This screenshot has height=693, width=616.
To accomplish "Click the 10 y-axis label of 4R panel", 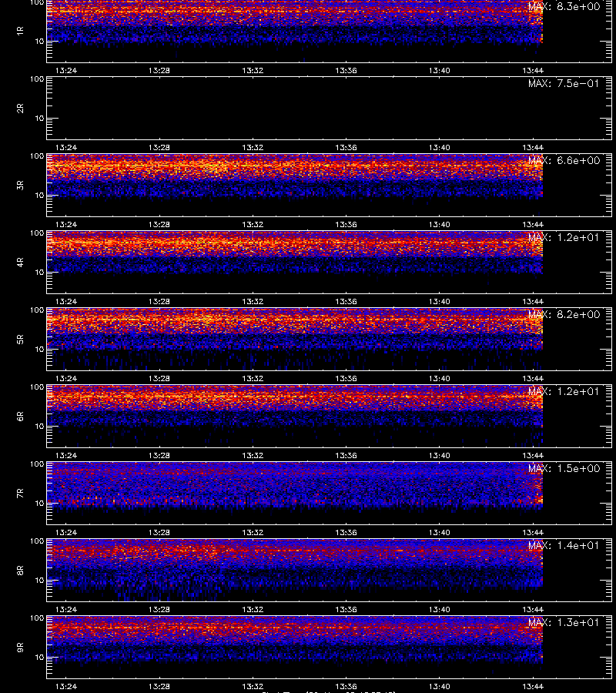I will point(39,273).
